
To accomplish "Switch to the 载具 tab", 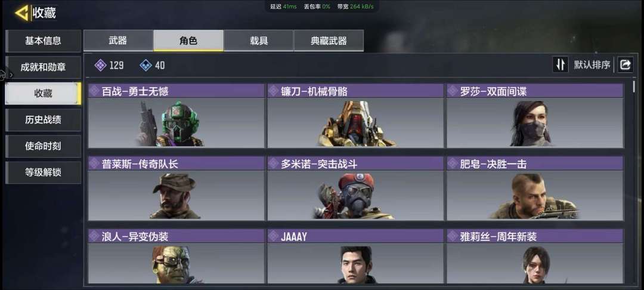I will 259,41.
